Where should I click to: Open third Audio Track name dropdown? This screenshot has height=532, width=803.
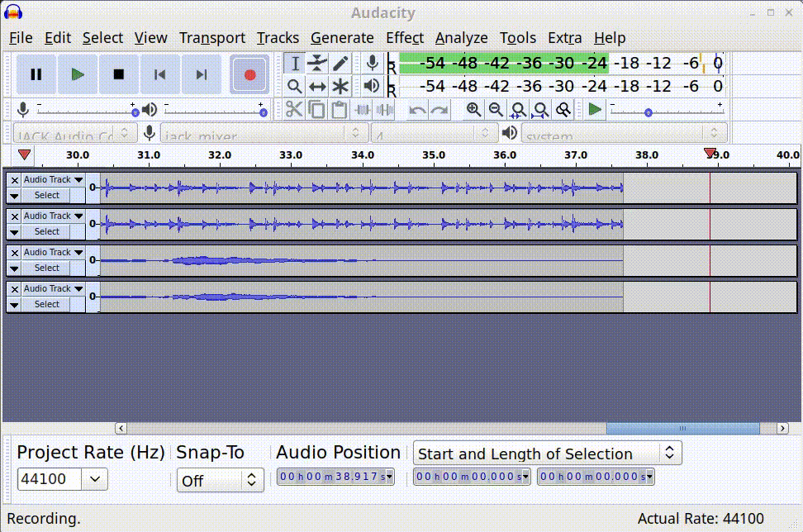point(53,253)
